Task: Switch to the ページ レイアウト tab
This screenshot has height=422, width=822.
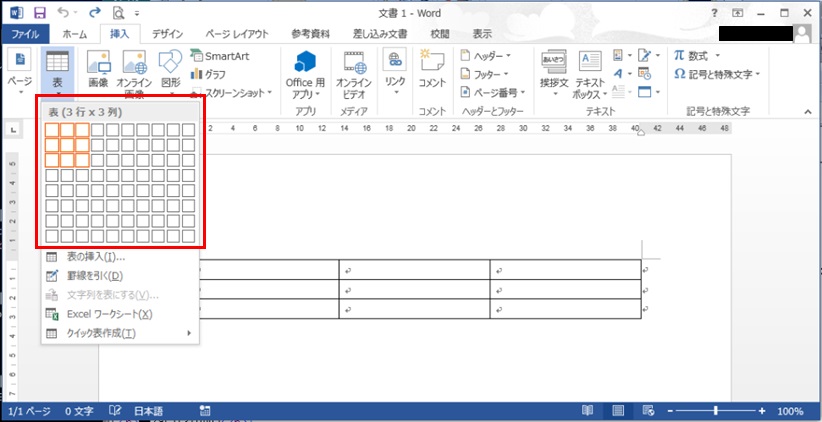Action: pos(237,35)
